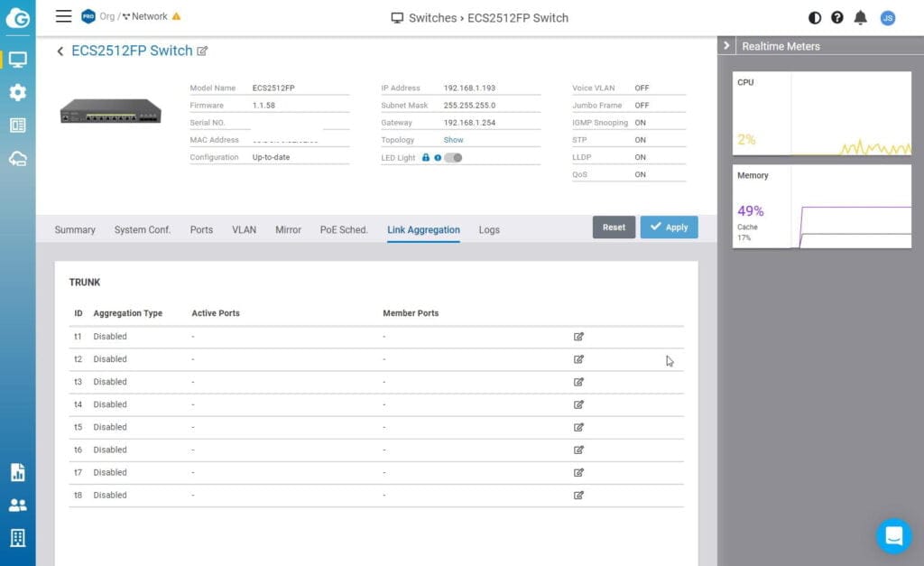Open the JS user account menu
Screen dimensions: 924x566
887,17
